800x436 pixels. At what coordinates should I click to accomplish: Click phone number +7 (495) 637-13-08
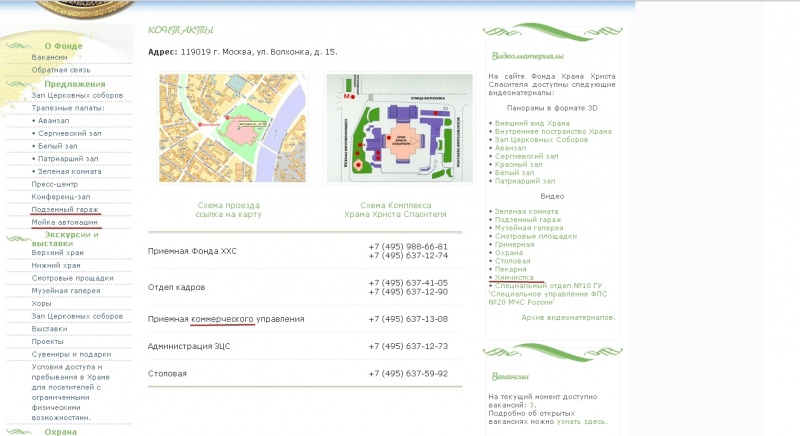(x=408, y=319)
